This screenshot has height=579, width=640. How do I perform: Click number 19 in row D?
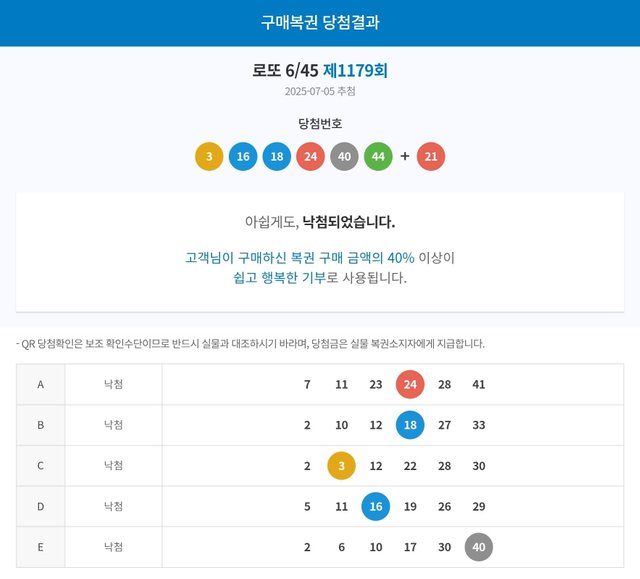(x=410, y=506)
